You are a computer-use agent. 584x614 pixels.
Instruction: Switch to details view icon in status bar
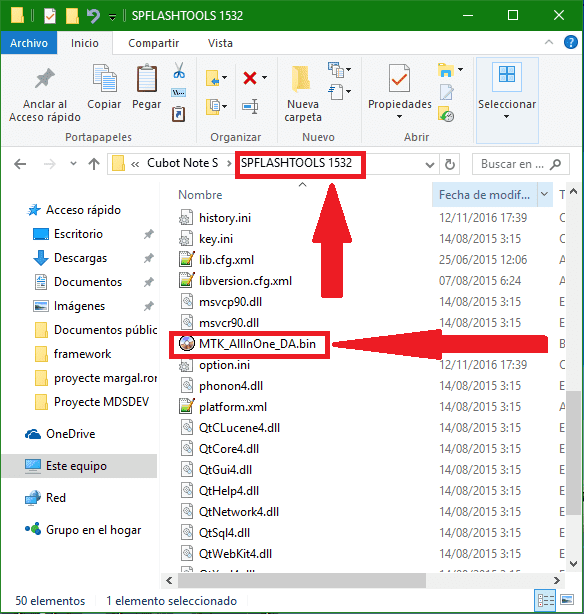click(x=546, y=600)
